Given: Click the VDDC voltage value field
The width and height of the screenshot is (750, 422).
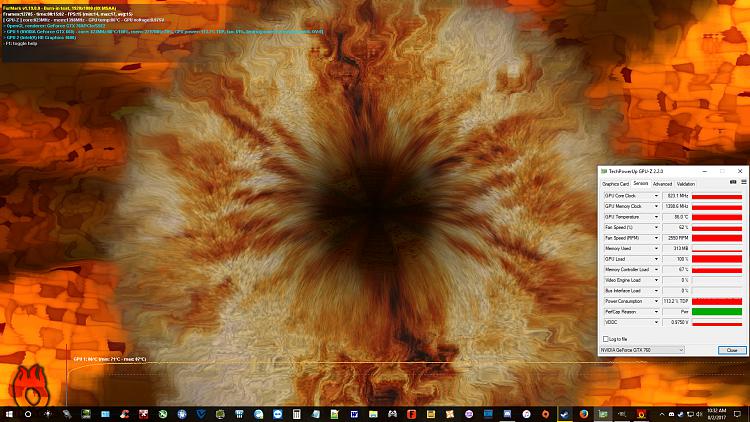Looking at the screenshot, I should [x=676, y=322].
